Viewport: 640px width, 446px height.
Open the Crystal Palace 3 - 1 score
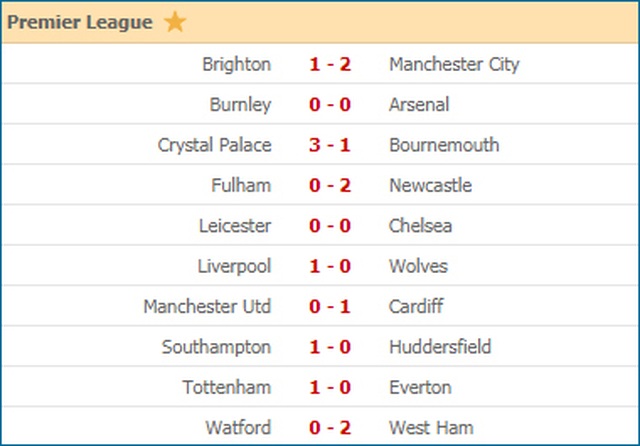click(x=329, y=145)
